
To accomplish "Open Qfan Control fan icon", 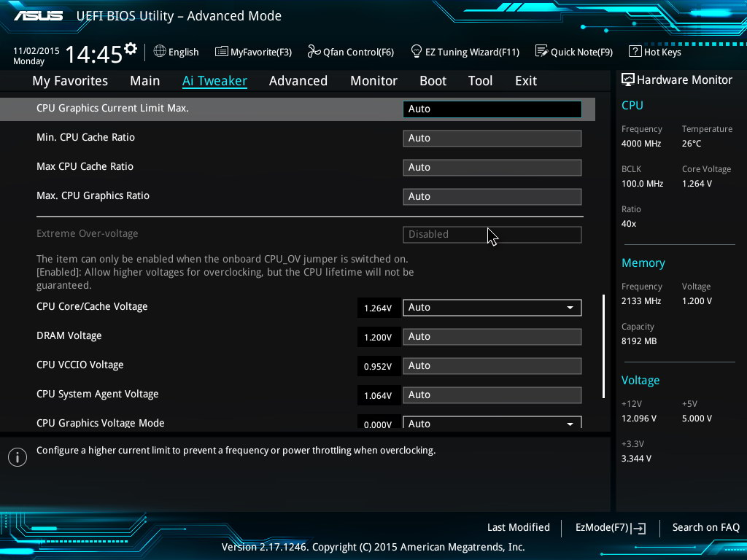I will 314,51.
